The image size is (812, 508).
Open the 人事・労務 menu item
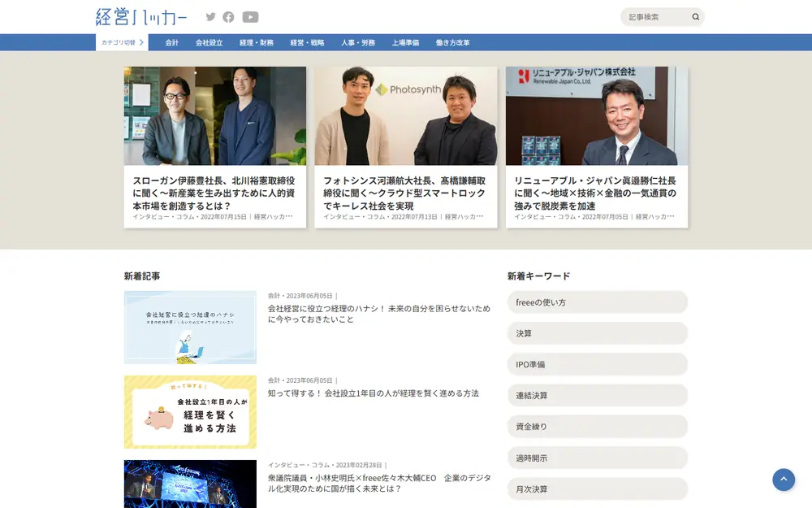click(x=358, y=42)
